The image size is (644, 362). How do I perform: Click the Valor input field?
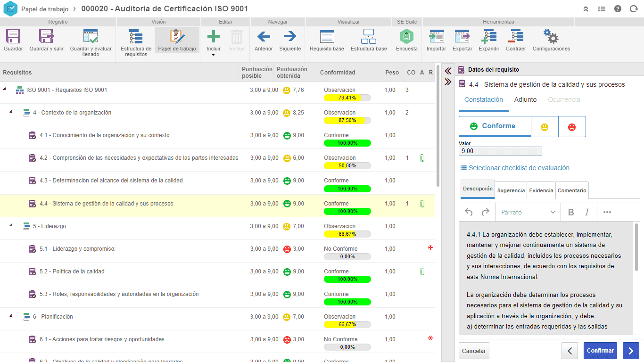click(500, 151)
